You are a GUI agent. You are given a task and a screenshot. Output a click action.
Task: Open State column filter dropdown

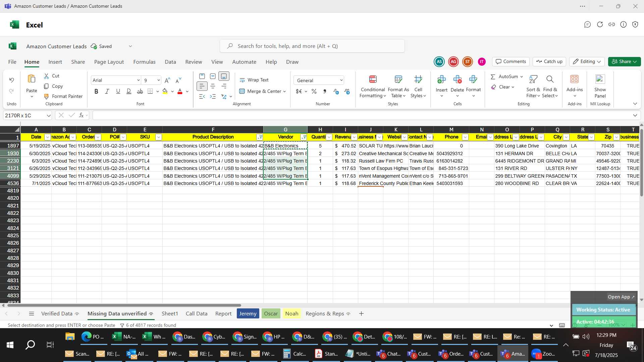point(591,137)
